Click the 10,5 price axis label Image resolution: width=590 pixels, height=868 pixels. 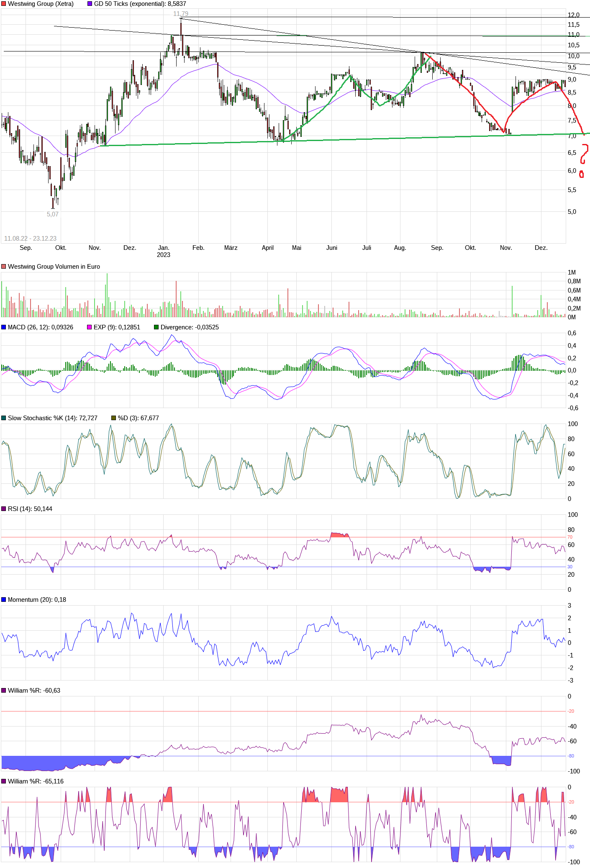click(x=574, y=45)
